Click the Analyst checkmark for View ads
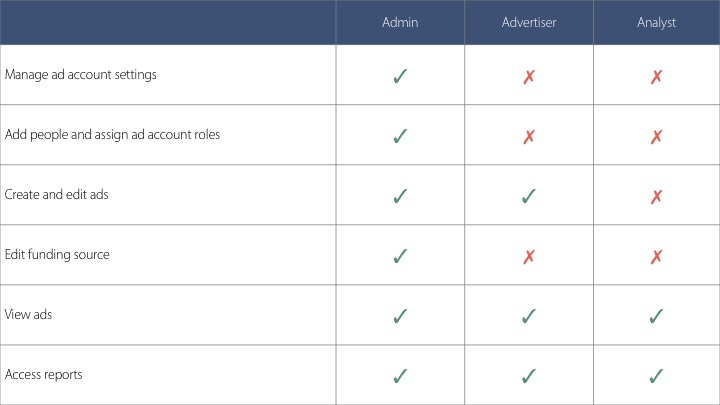Screen dimensions: 720x405 tap(656, 316)
